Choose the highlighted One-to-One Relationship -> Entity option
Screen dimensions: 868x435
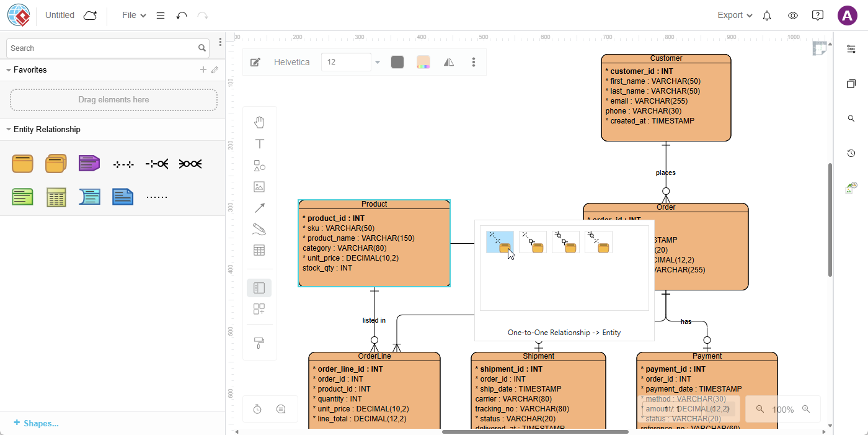coord(500,242)
